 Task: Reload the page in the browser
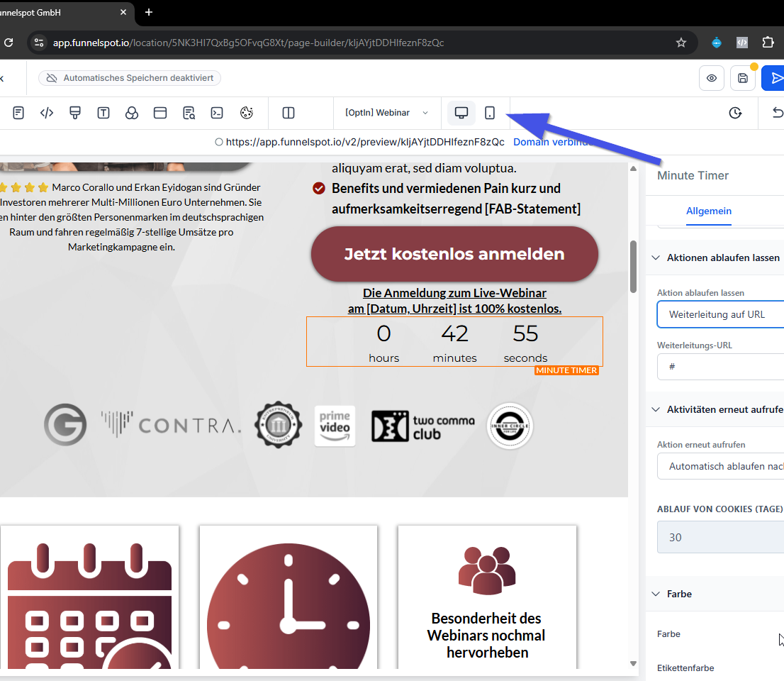point(9,43)
